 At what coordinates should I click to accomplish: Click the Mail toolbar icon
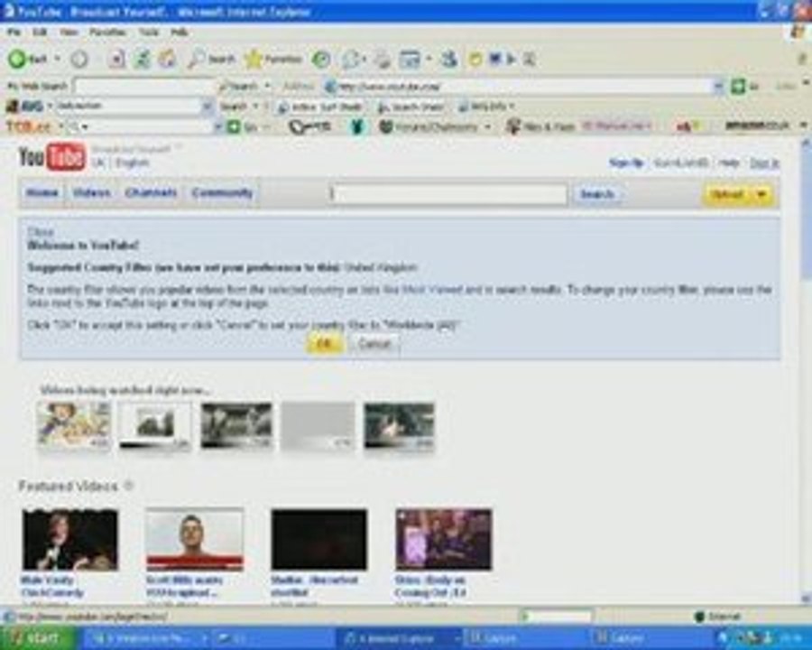point(351,59)
